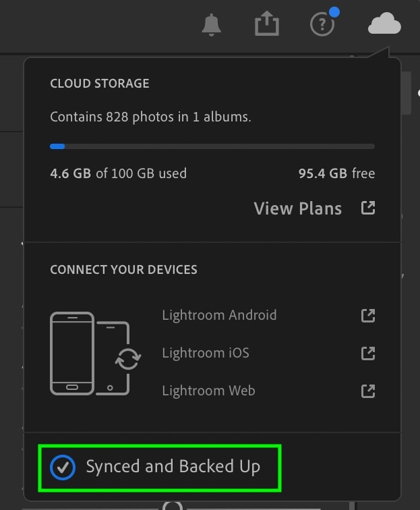The height and width of the screenshot is (510, 420).
Task: Click the blue synced checkmark circle
Action: (63, 468)
